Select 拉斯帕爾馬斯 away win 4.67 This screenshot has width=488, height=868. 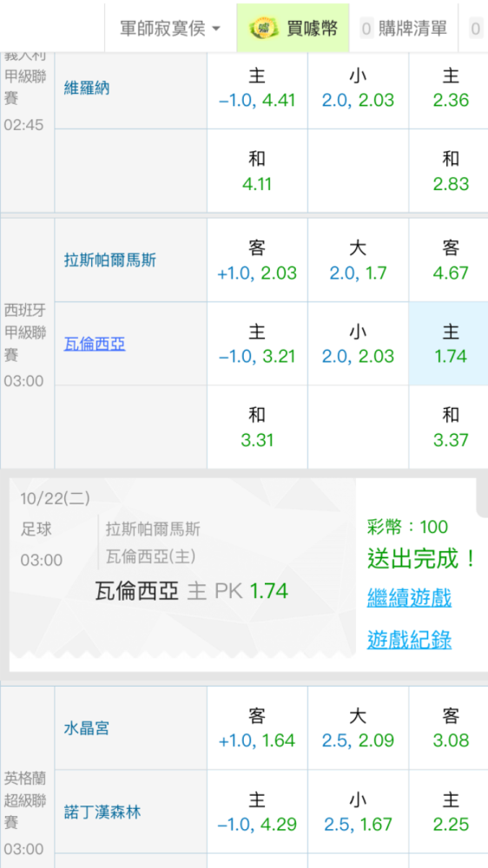pyautogui.click(x=449, y=260)
